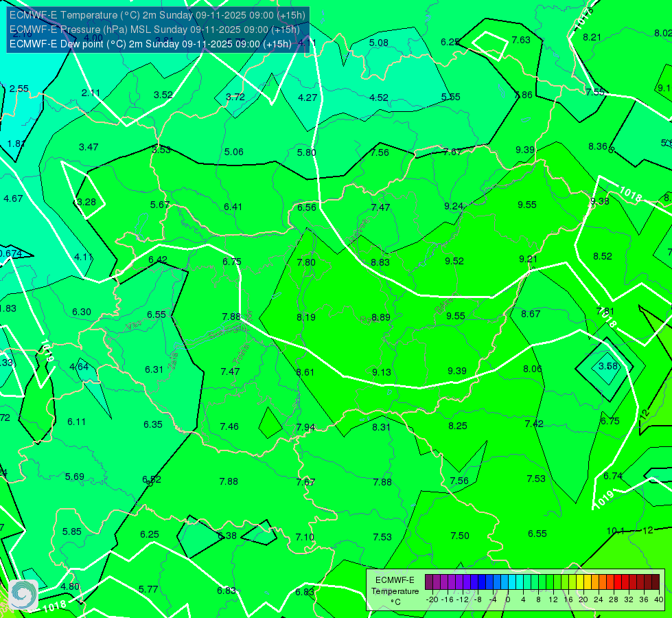This screenshot has width=672, height=618.
Task: Click the 7.42 dew point value
Action: click(534, 424)
